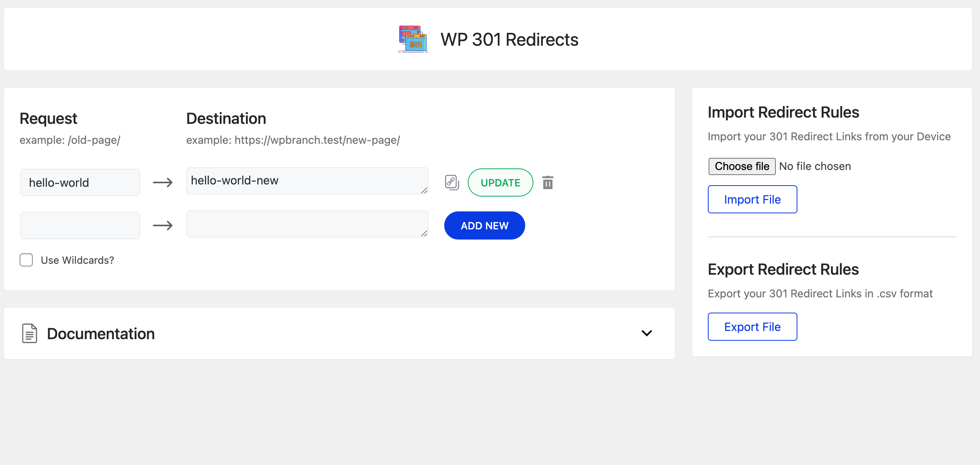The width and height of the screenshot is (980, 465).
Task: Click the Choose file button
Action: click(742, 166)
